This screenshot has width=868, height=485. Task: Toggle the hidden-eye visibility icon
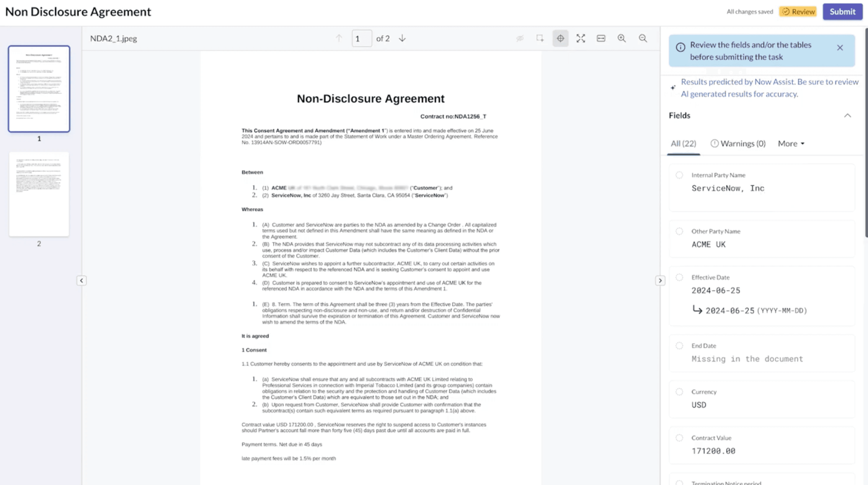(x=520, y=38)
